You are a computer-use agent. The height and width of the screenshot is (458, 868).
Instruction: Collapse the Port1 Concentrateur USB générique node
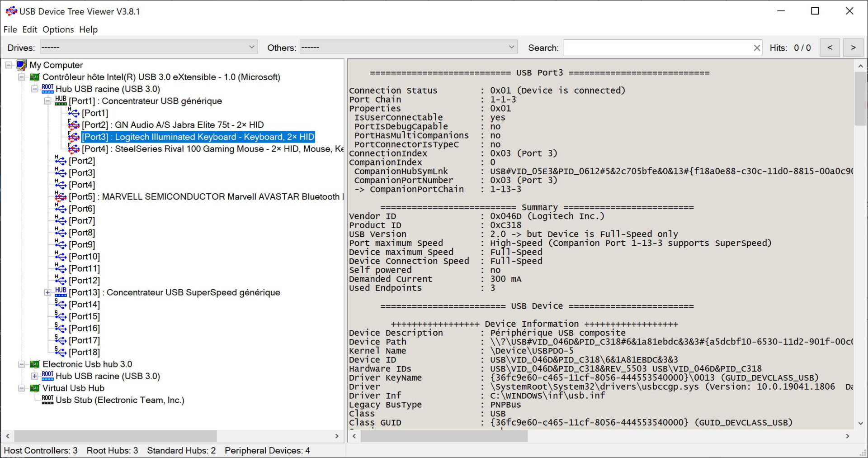pyautogui.click(x=47, y=101)
